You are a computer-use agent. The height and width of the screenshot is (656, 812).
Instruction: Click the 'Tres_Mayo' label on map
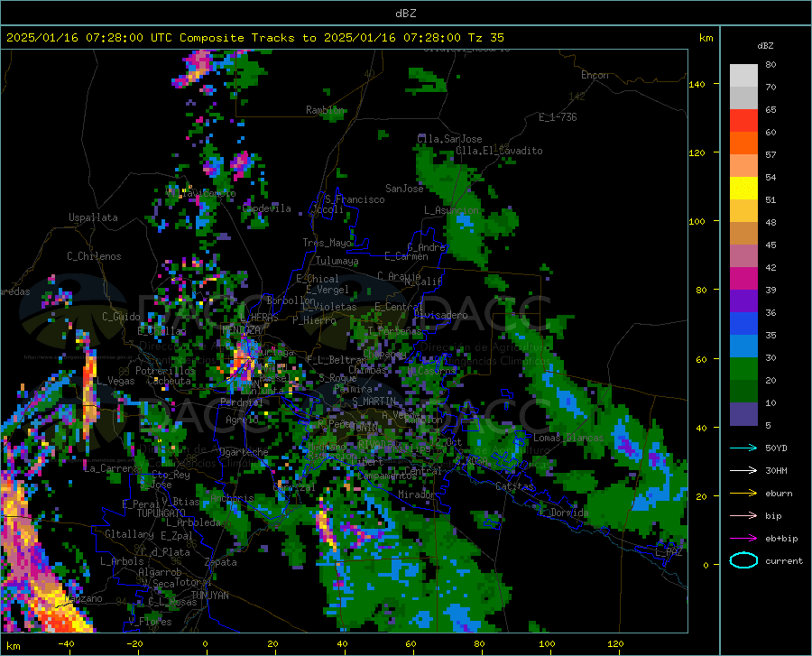tap(328, 243)
